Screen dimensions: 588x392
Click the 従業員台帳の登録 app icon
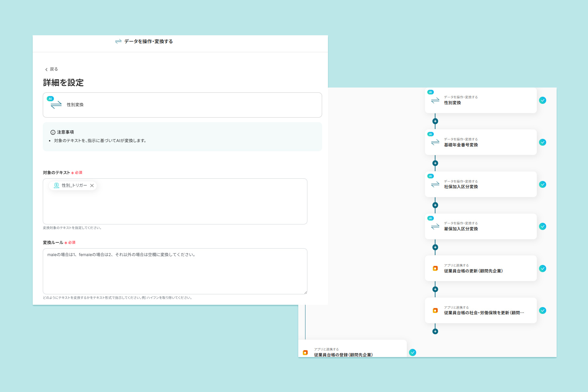click(305, 352)
